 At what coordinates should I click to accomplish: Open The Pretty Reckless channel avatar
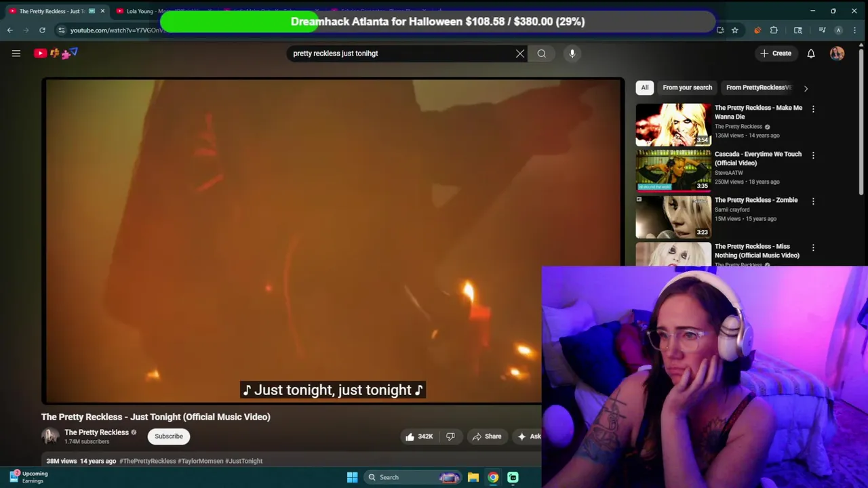tap(50, 436)
